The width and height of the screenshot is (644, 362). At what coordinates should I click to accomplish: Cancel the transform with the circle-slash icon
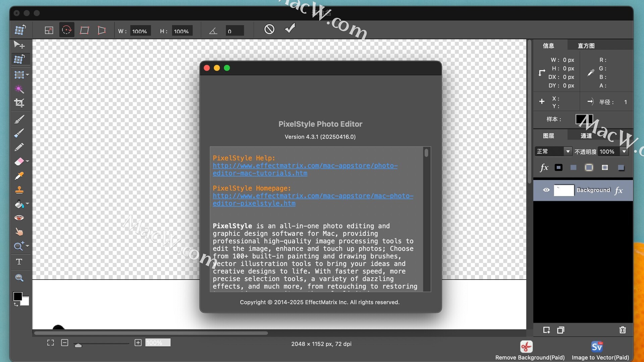[x=269, y=29]
